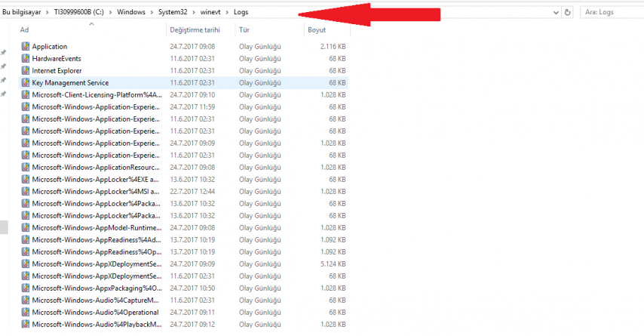Click the Audio%4CaptureM log file icon
The width and height of the screenshot is (644, 336).
click(x=26, y=301)
